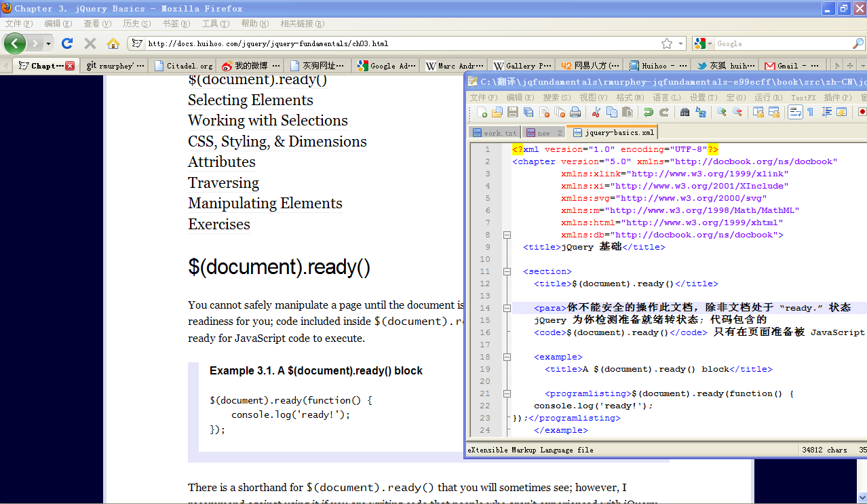Follow the Selecting Elements link

(250, 100)
